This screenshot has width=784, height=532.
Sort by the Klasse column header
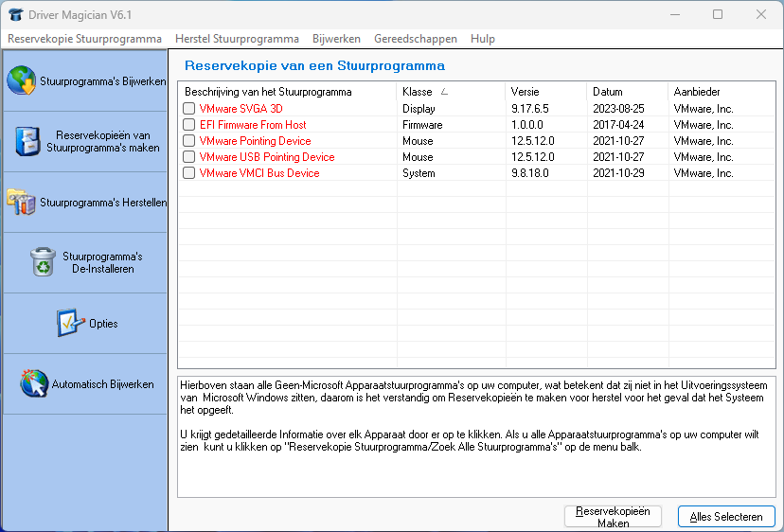click(451, 92)
